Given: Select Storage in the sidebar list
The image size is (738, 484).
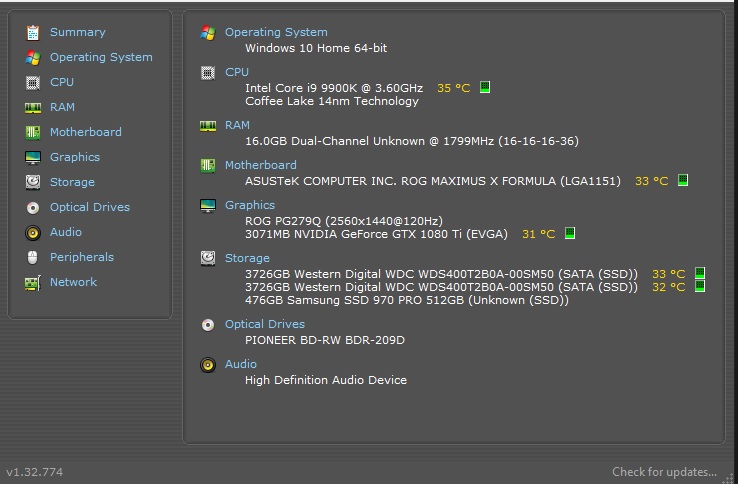Looking at the screenshot, I should [72, 182].
